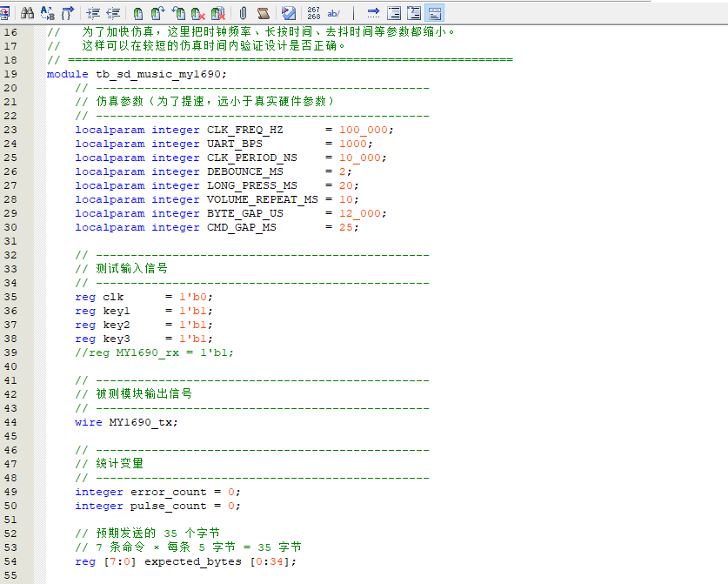Delete bookmark with single red X
Image resolution: width=728 pixels, height=584 pixels.
coord(198,13)
